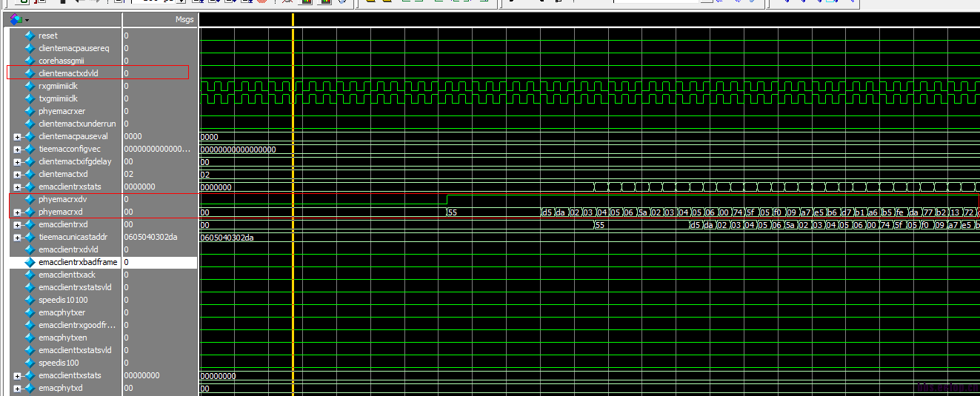Expand the tieemacunicastaddr bus signal
The image size is (980, 396).
pyautogui.click(x=16, y=237)
